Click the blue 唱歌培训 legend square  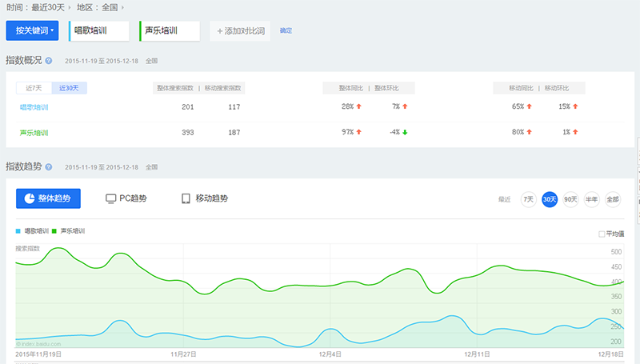[18, 231]
